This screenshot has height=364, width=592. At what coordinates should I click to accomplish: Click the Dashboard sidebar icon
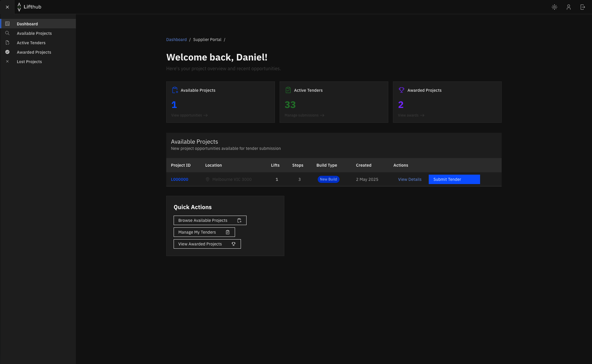pos(7,24)
